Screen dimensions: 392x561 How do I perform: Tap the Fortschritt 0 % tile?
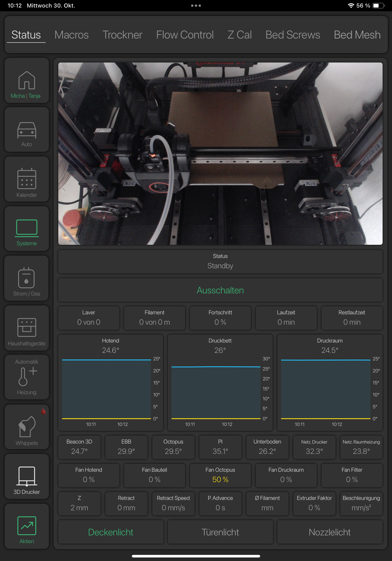[x=220, y=318]
